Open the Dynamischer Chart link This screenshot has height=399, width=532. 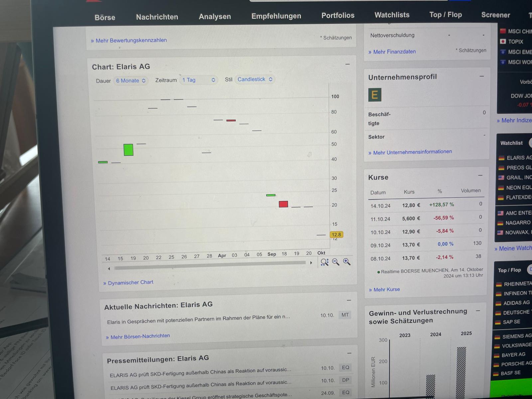[130, 282]
